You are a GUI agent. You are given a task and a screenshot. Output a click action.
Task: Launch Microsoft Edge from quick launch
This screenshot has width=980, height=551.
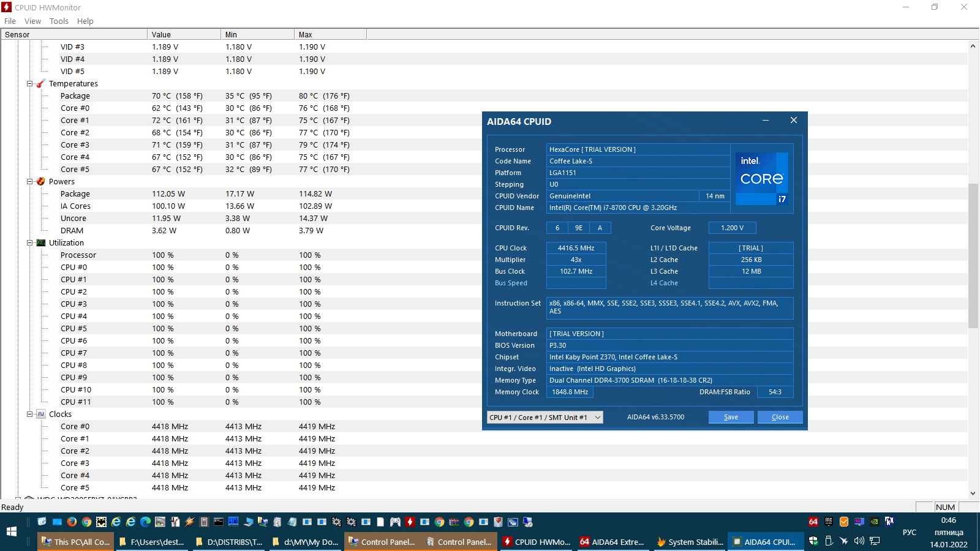click(145, 522)
